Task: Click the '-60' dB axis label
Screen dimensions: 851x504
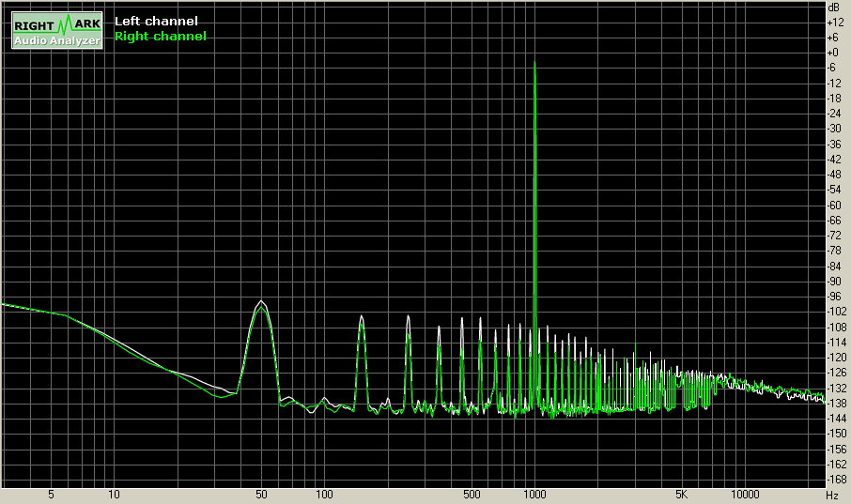Action: point(834,205)
